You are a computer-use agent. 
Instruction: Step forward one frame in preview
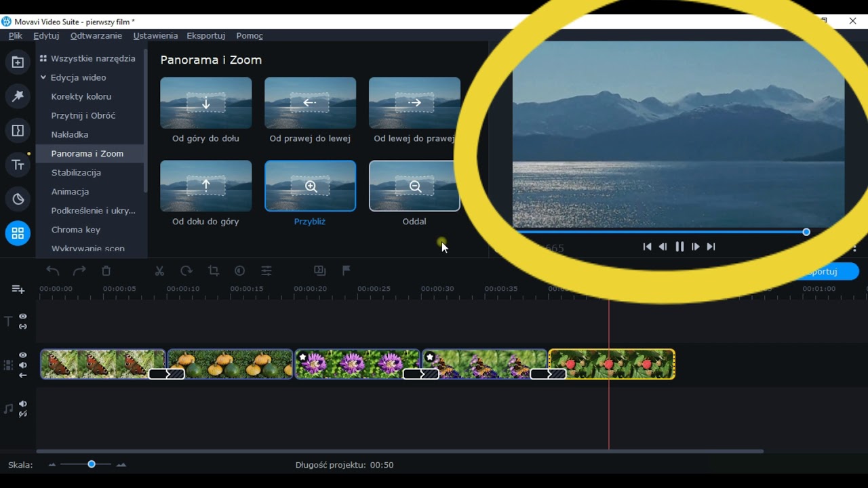pos(695,247)
